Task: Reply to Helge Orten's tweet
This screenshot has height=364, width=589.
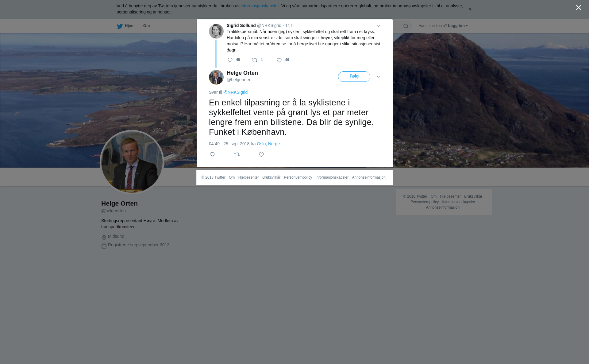Action: 212,154
